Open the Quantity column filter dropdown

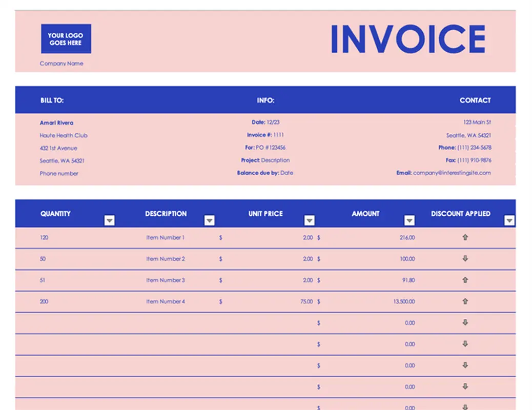(x=109, y=220)
